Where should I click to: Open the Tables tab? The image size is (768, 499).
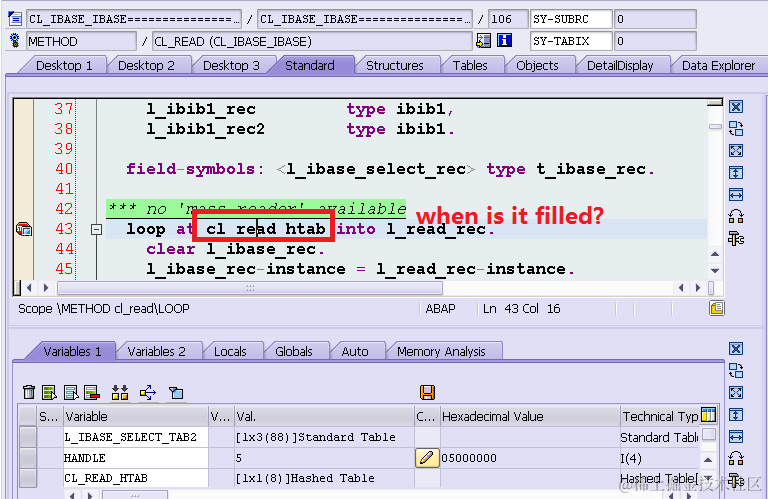tap(470, 66)
